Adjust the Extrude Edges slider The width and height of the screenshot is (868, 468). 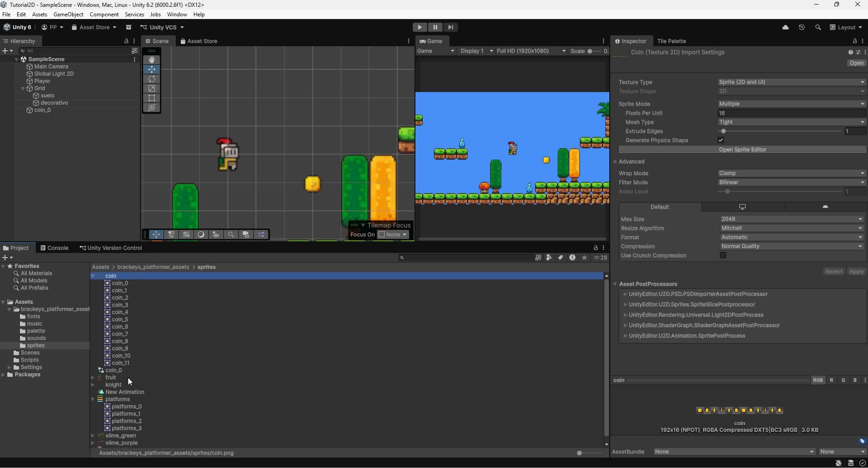click(723, 131)
